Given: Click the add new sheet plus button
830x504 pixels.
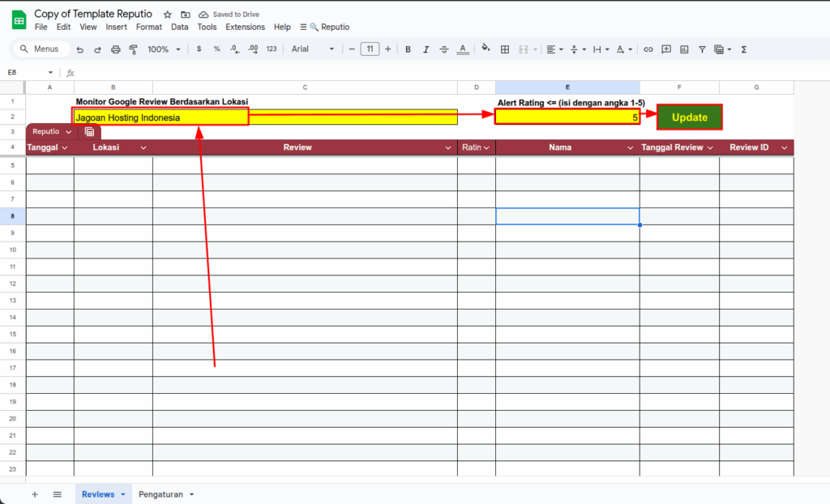Looking at the screenshot, I should (x=34, y=494).
